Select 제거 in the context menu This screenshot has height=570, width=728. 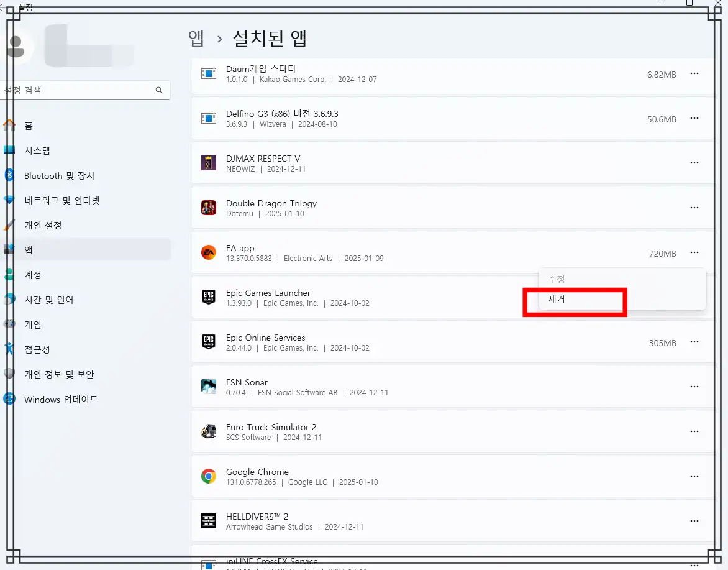coord(557,299)
